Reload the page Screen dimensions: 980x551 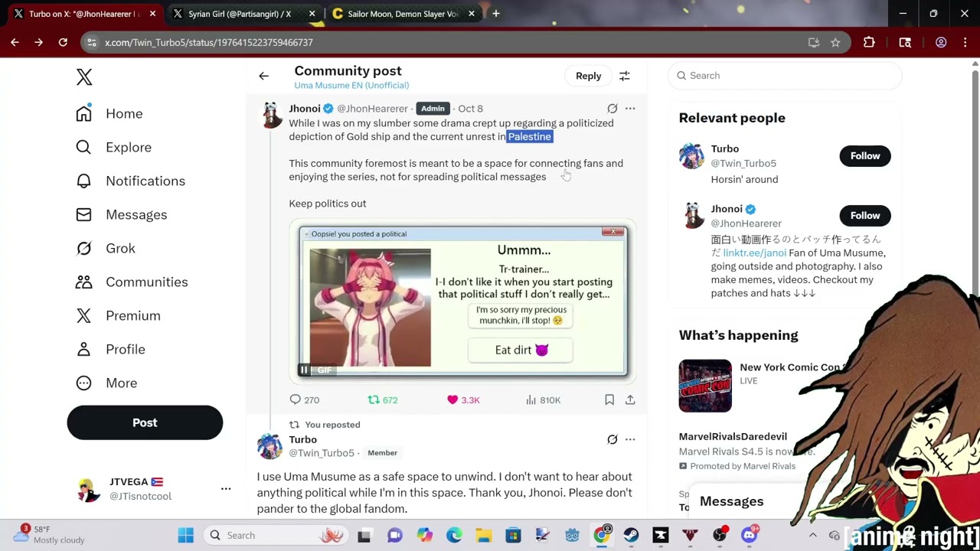point(63,43)
